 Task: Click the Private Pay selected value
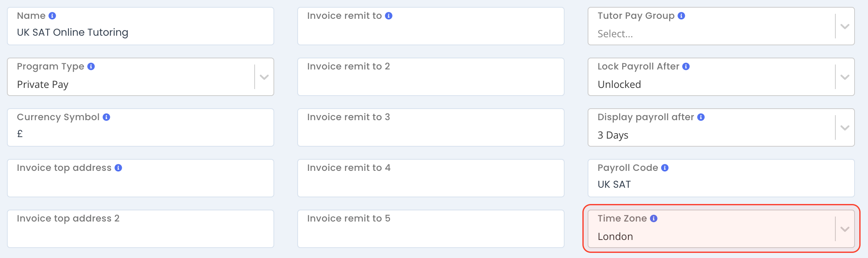[43, 84]
